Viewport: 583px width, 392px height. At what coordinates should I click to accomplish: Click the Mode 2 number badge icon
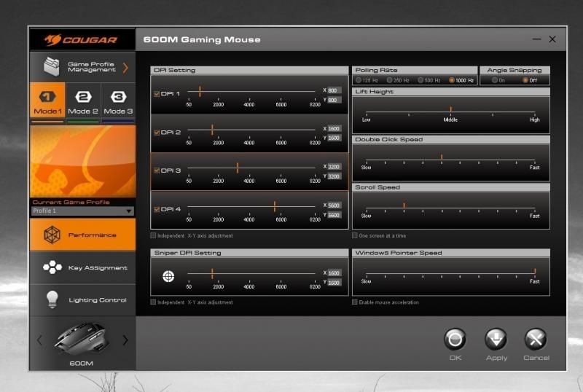coord(83,97)
